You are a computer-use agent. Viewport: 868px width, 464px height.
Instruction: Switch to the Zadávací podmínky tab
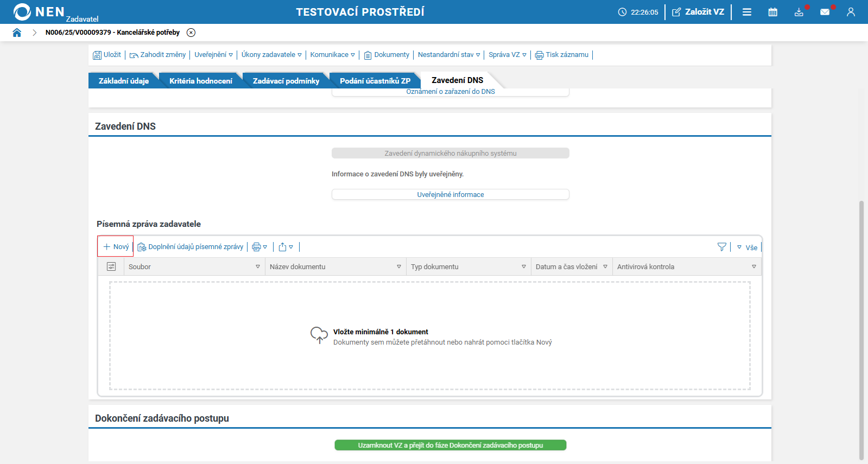286,81
